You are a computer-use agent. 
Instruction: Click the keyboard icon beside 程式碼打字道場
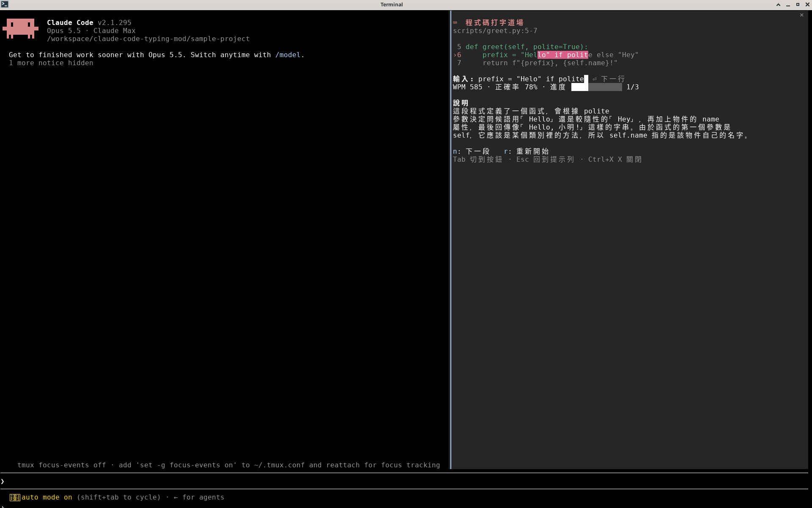(455, 22)
